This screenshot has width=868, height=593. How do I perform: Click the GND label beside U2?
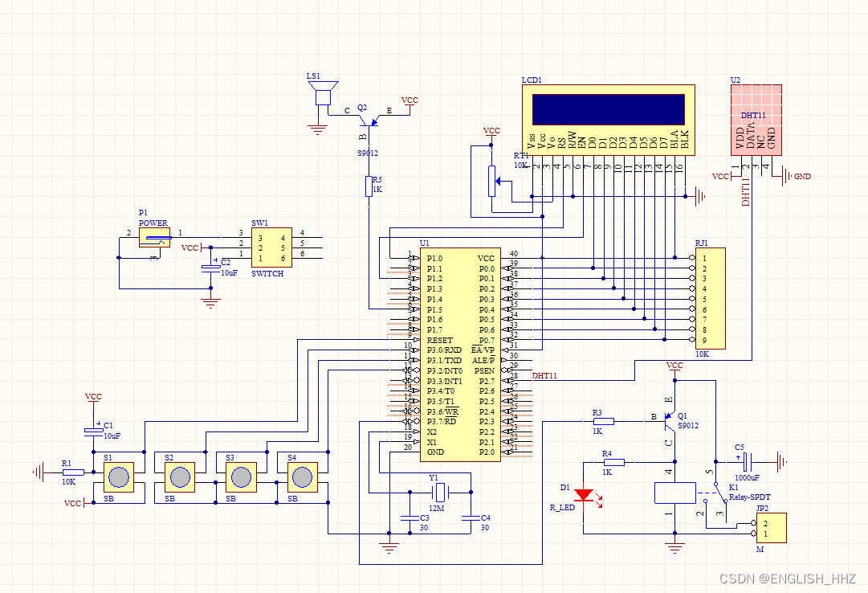pyautogui.click(x=803, y=176)
